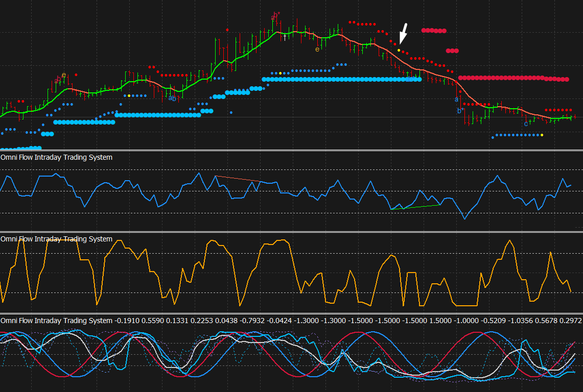Image resolution: width=583 pixels, height=392 pixels.
Task: Click the indicator value -0.7932
Action: tap(252, 321)
